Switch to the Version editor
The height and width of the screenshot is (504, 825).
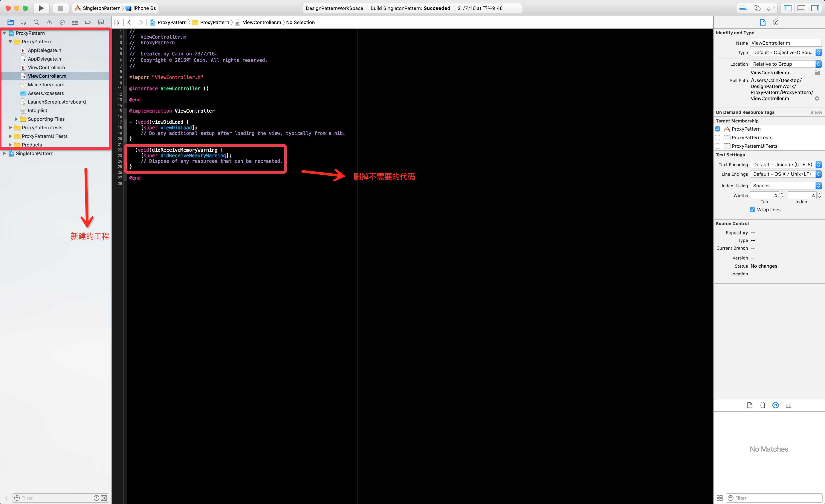[771, 8]
